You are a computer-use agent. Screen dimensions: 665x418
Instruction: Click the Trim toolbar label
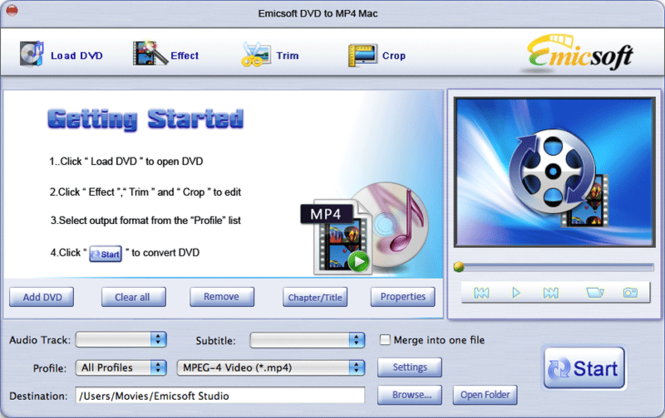pyautogui.click(x=288, y=56)
